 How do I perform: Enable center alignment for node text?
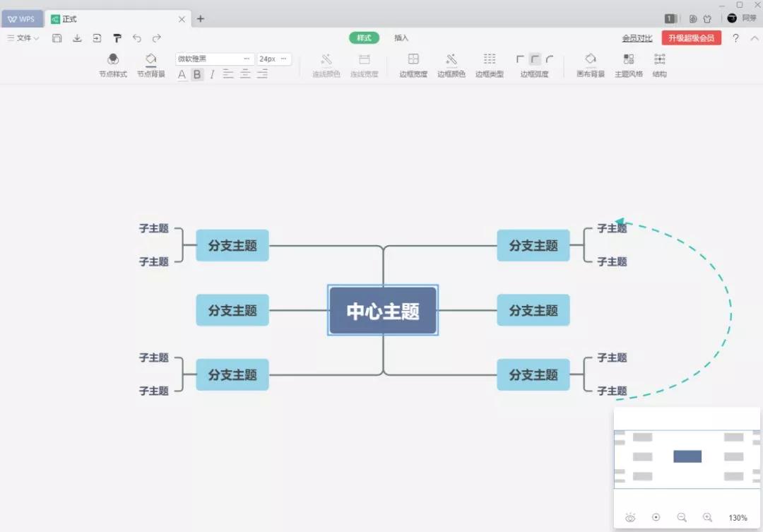point(244,74)
